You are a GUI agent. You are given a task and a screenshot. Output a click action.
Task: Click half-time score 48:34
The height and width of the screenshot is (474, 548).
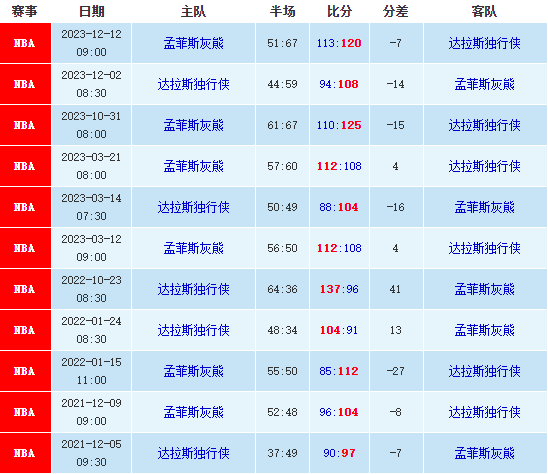(x=282, y=330)
